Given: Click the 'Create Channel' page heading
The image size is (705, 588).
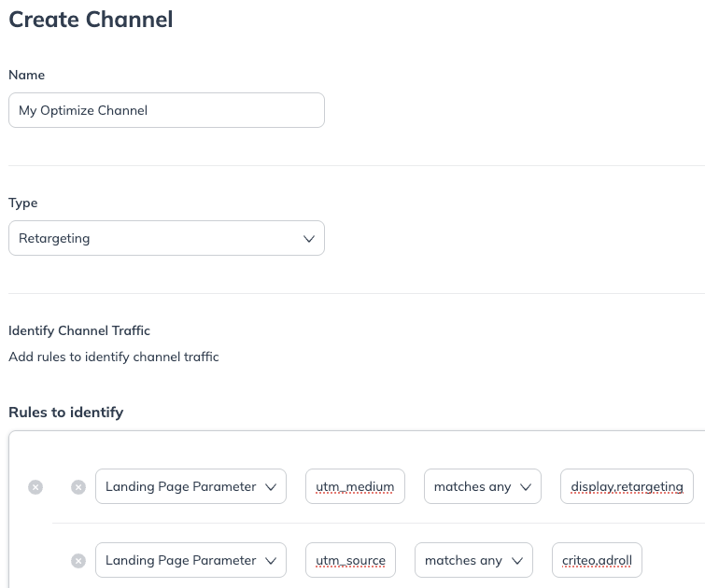Looking at the screenshot, I should click(91, 20).
